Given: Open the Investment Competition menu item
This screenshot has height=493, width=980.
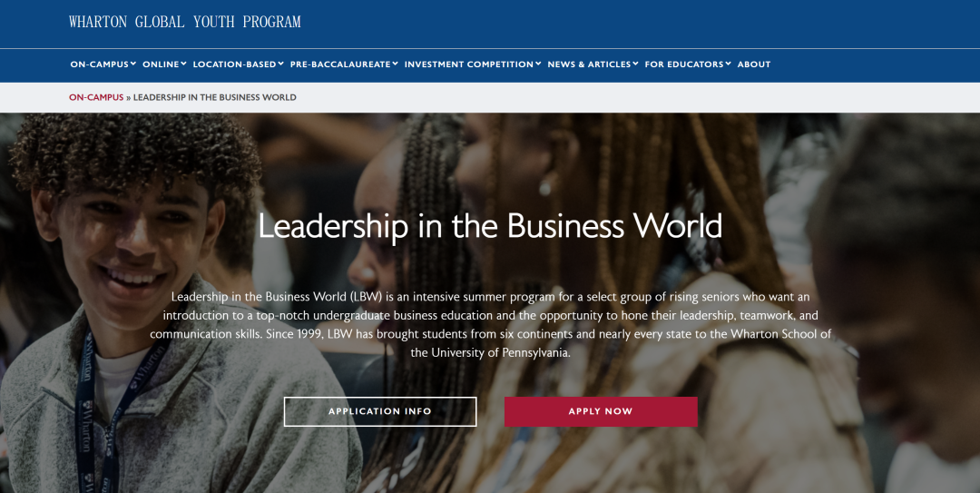Looking at the screenshot, I should tap(469, 64).
